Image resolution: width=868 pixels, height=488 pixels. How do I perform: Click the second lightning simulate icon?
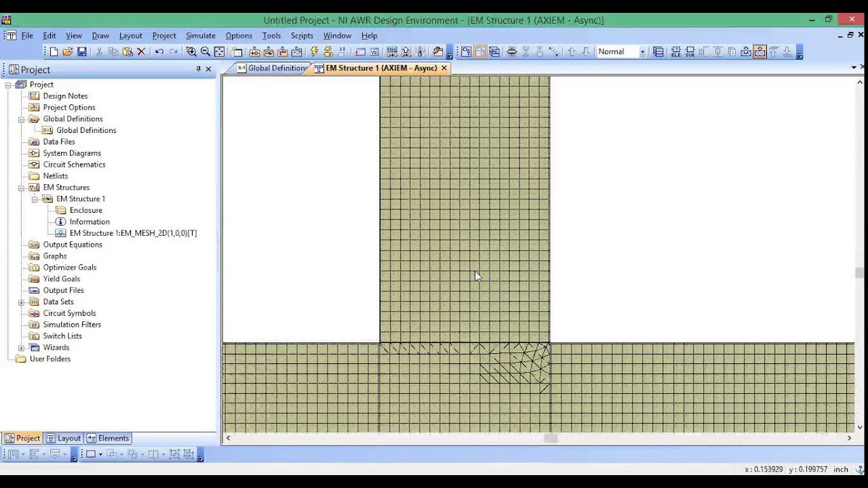click(x=328, y=52)
